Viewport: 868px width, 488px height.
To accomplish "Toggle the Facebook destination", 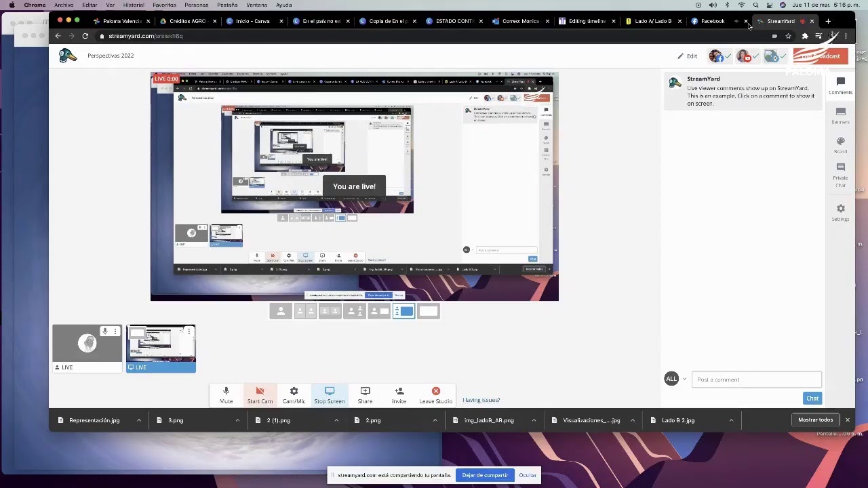I will (719, 56).
